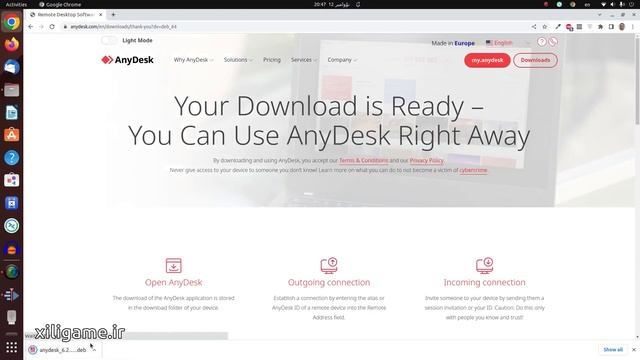Click the phone contact icon

553,42
